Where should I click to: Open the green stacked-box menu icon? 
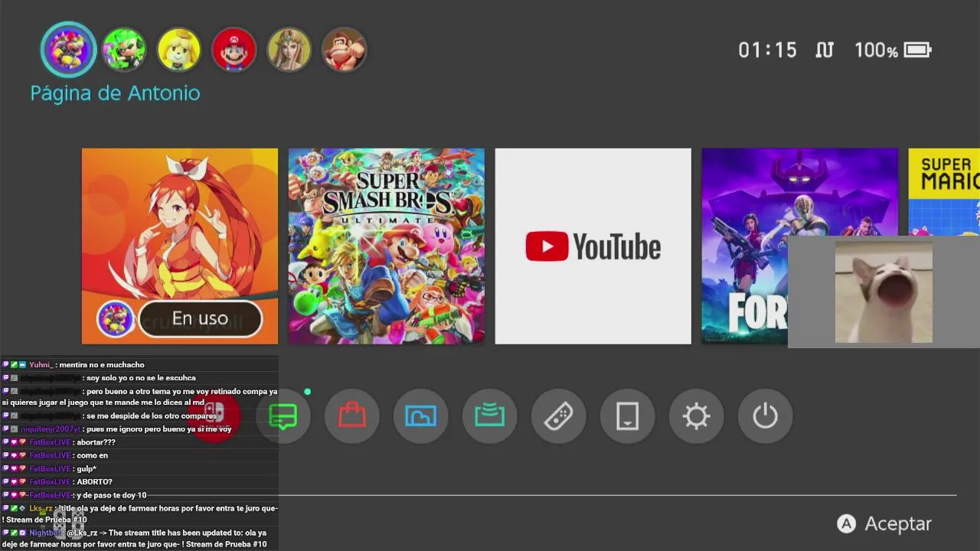(x=490, y=416)
